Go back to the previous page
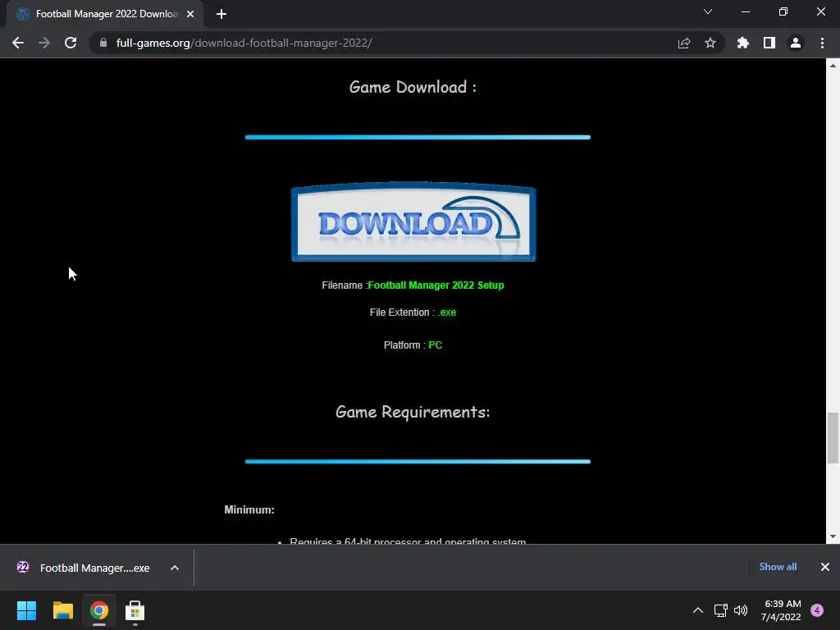 (18, 43)
